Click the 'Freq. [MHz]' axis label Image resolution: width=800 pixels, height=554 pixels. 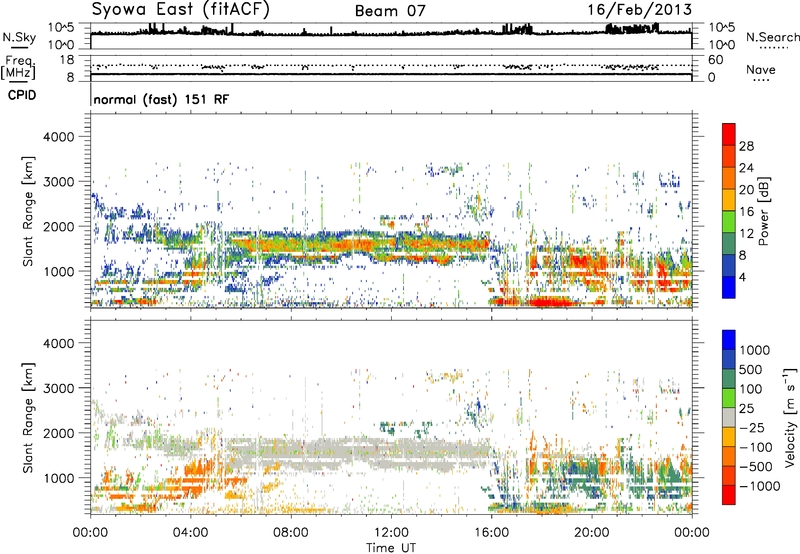(x=18, y=68)
